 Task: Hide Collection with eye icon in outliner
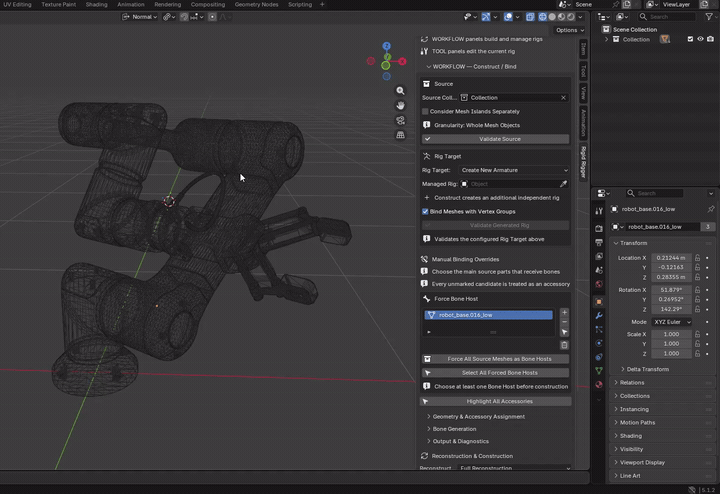[700, 39]
